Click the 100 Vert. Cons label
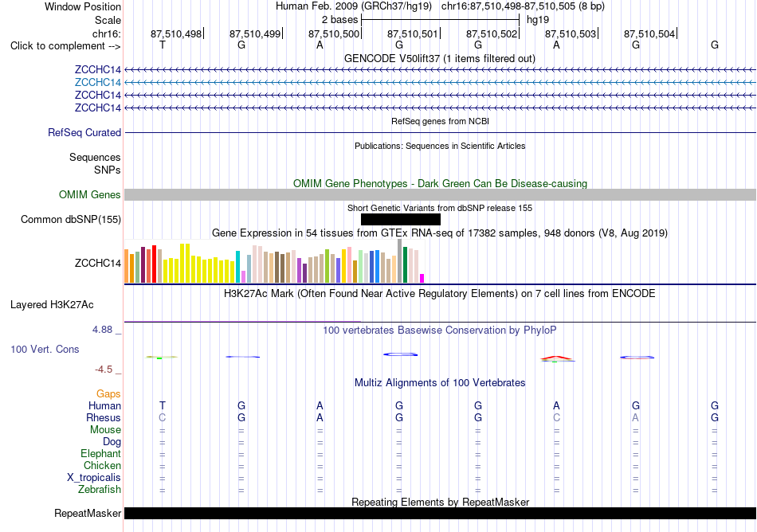 tap(45, 349)
